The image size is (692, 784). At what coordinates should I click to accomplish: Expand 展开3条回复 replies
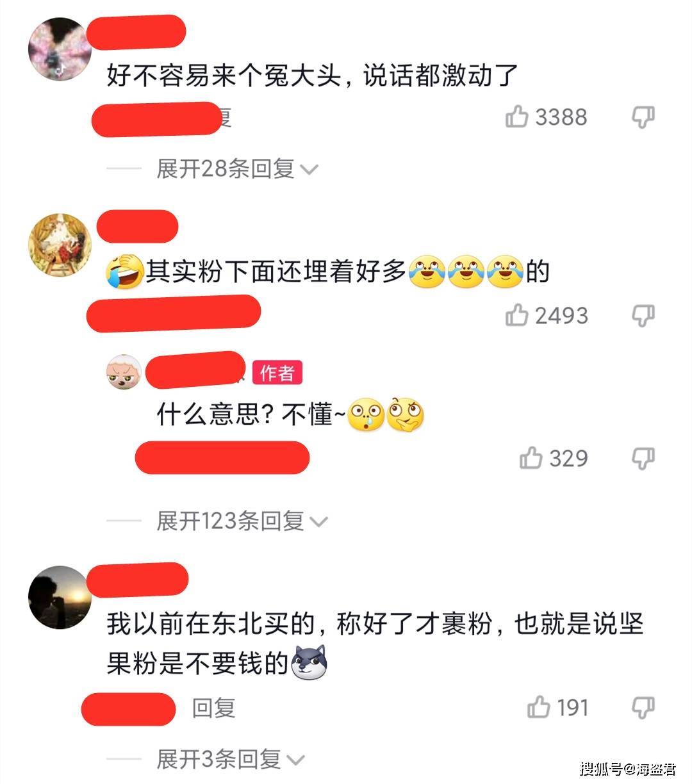[231, 760]
